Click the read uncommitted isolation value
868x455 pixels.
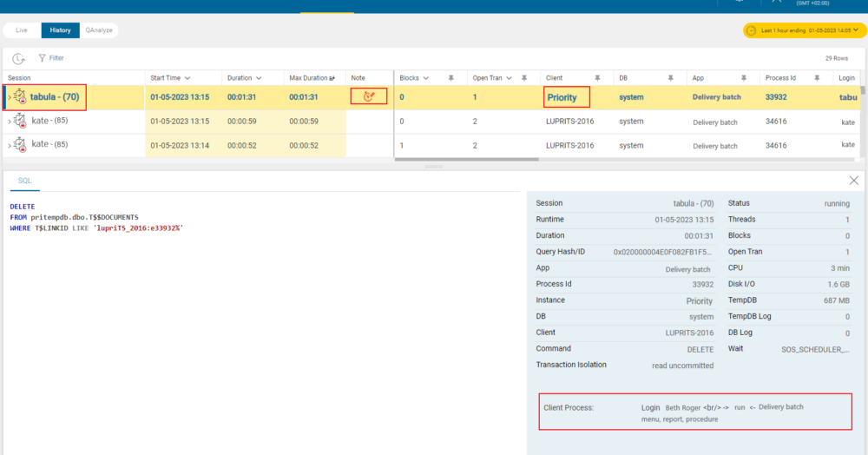point(682,366)
